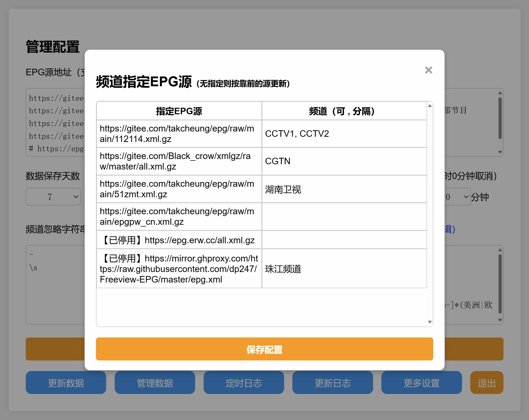
Task: Select the CGTN channel cell
Action: click(x=344, y=161)
